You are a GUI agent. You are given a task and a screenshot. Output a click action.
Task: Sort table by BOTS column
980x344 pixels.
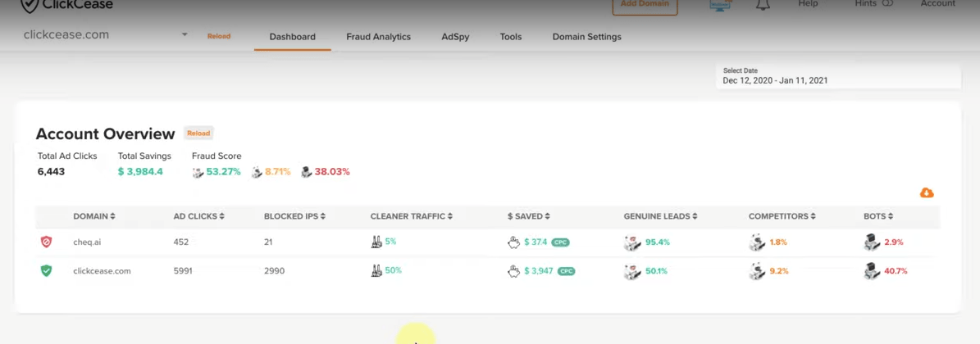(878, 216)
